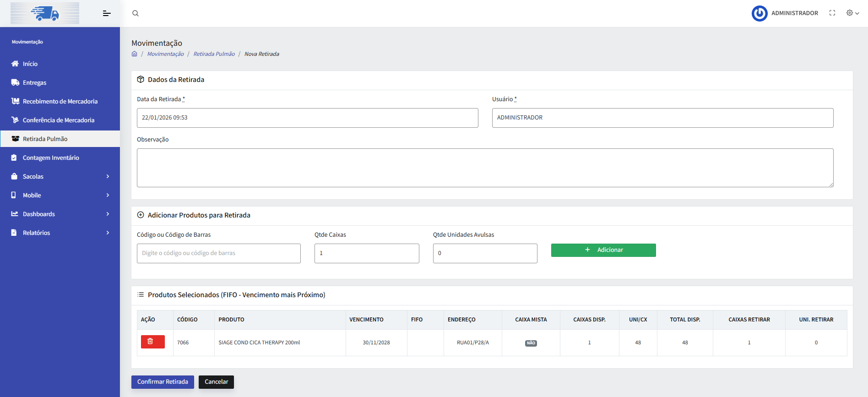Toggle fullscreen mode icon

click(832, 13)
